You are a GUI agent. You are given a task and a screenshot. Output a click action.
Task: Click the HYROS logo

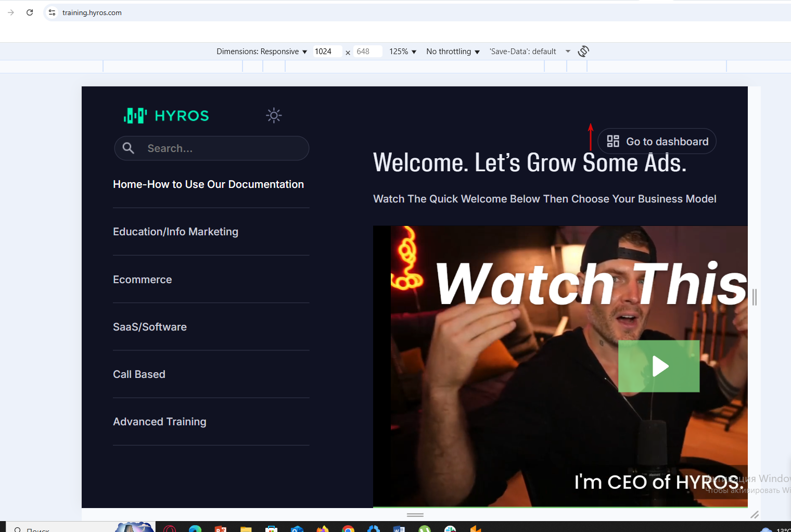click(x=167, y=116)
